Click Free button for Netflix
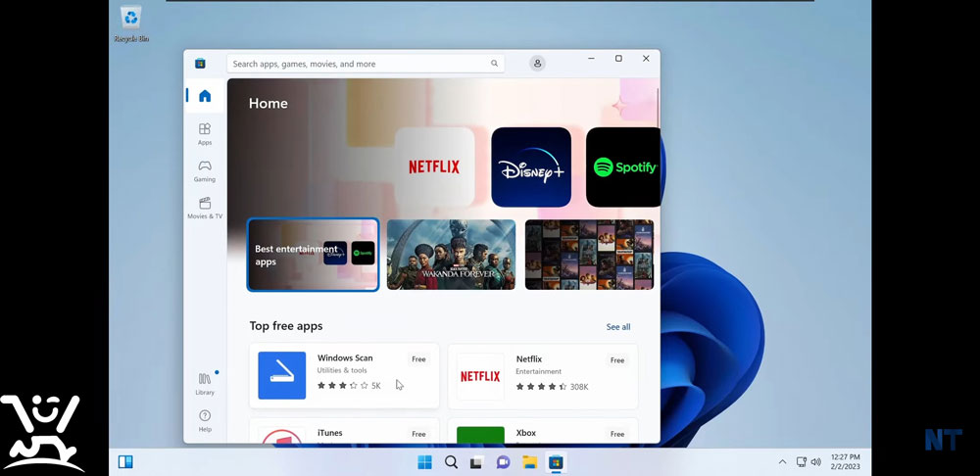The width and height of the screenshot is (980, 476). coord(617,360)
